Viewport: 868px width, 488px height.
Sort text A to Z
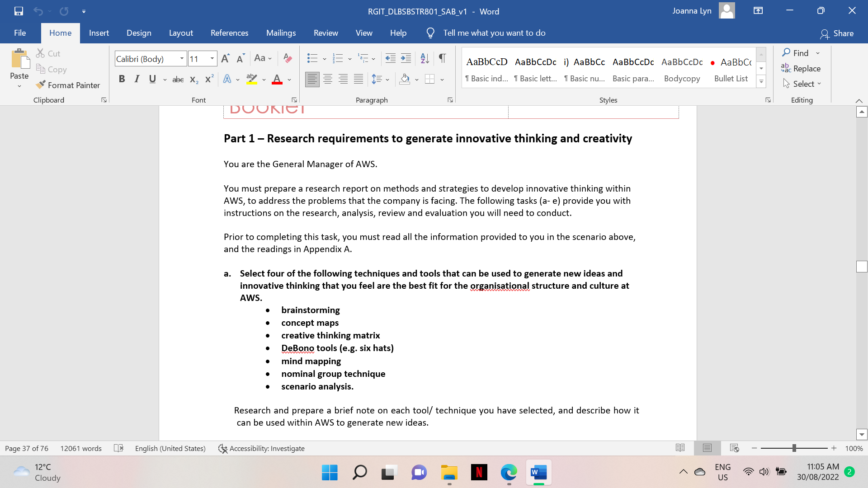pyautogui.click(x=425, y=58)
